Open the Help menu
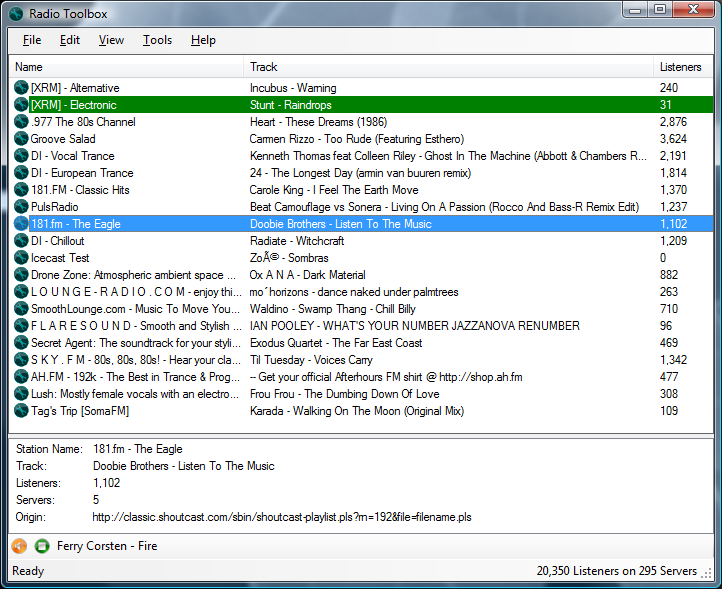Viewport: 722px width, 589px height. tap(203, 40)
